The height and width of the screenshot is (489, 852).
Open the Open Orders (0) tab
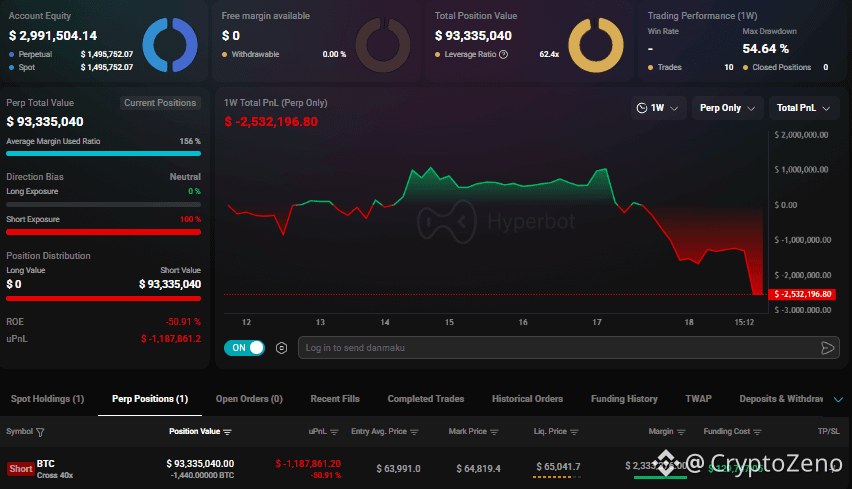[249, 399]
